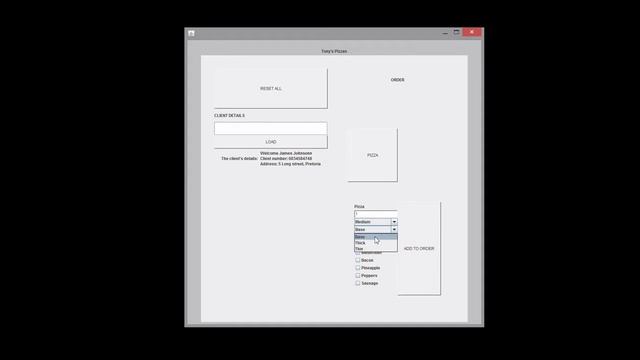This screenshot has width=640, height=360.
Task: Open the Medium size dropdown
Action: 376,222
